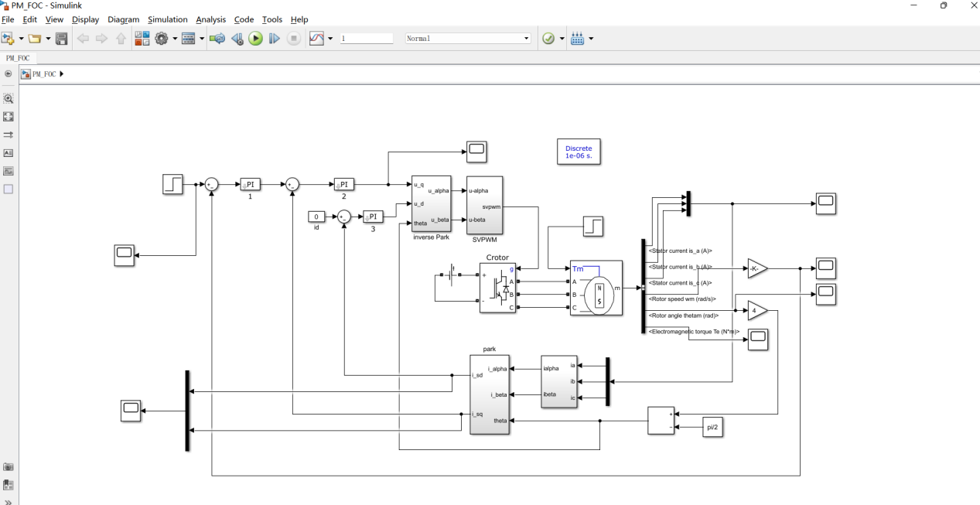Viewport: 980px width, 505px height.
Task: Expand the Model Advisor checkmark dropdown arrow
Action: click(560, 39)
